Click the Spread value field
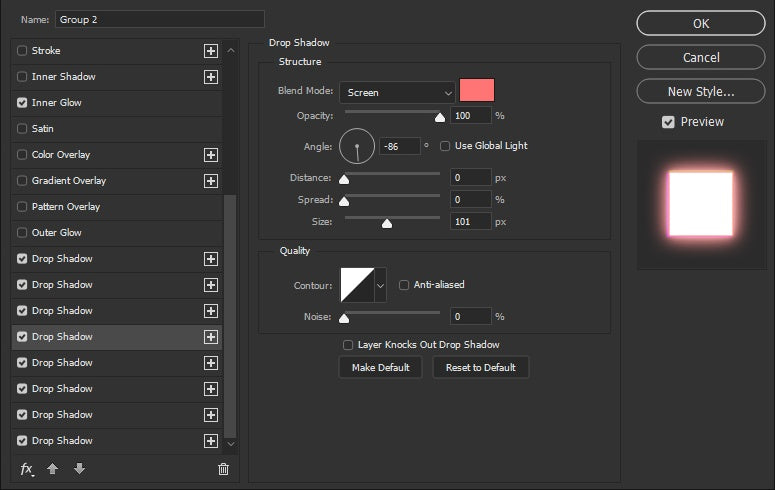Viewport: 775px width, 490px height. 471,200
